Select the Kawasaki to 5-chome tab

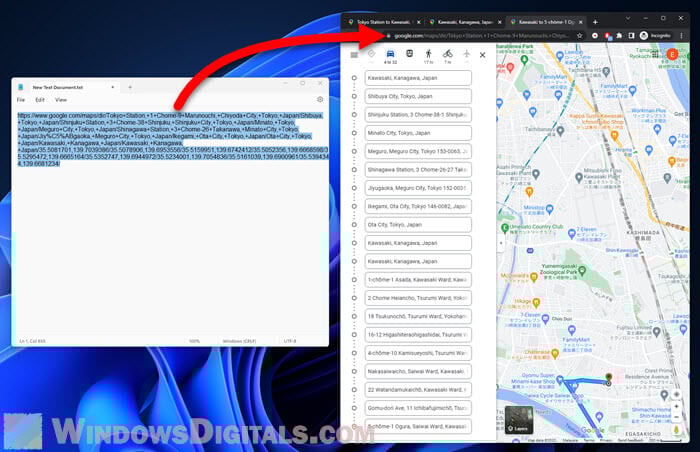[546, 22]
